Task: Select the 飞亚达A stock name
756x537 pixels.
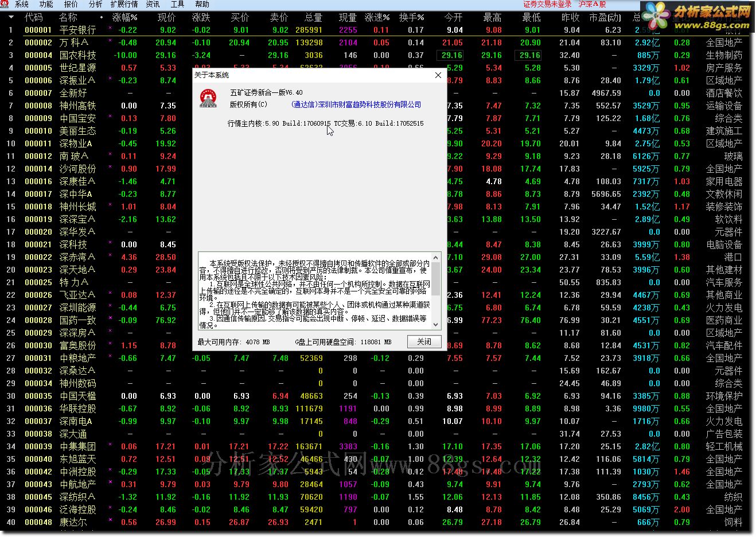Action: click(77, 295)
